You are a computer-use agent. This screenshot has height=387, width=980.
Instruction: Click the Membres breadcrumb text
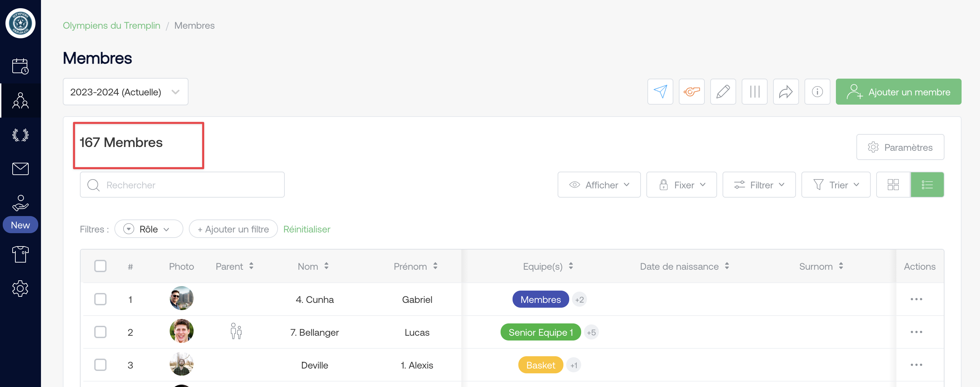click(194, 26)
